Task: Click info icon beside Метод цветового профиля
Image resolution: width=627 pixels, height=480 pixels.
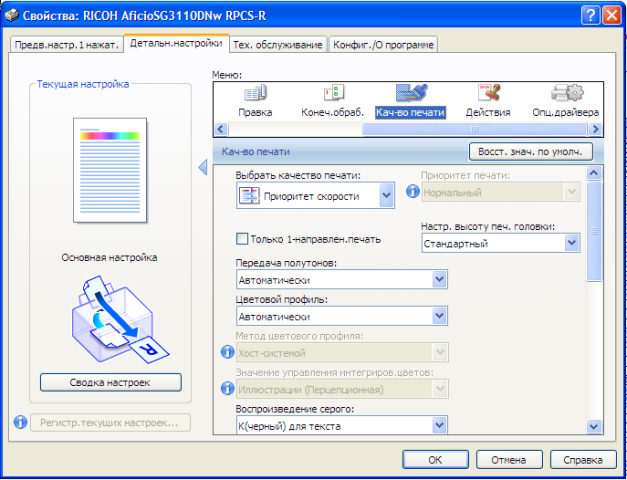Action: click(228, 352)
